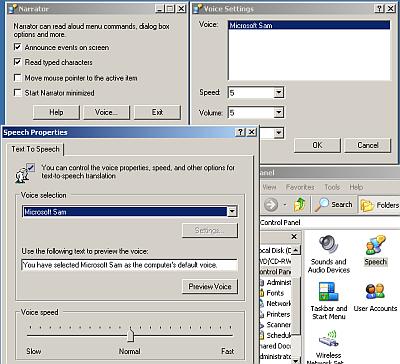Uncheck Announce events on screen

click(x=18, y=47)
